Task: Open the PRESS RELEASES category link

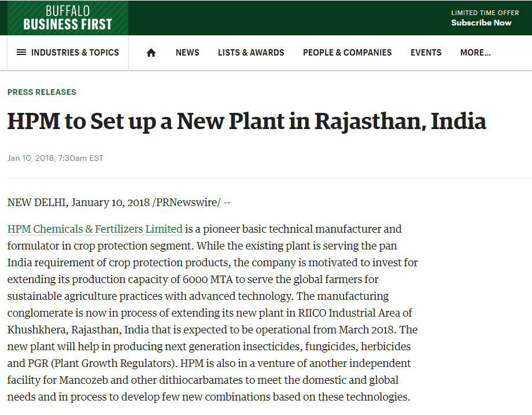Action: [x=42, y=92]
